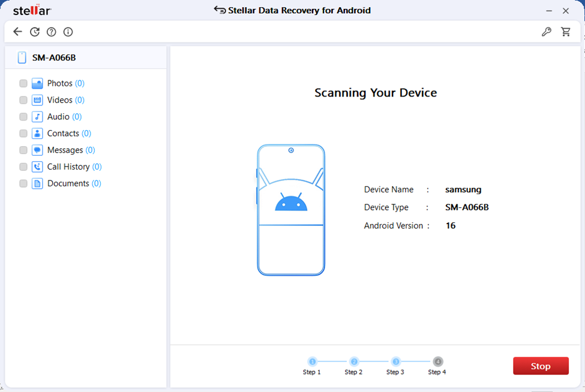Select the Videos (0) label
The image size is (585, 392).
(65, 100)
